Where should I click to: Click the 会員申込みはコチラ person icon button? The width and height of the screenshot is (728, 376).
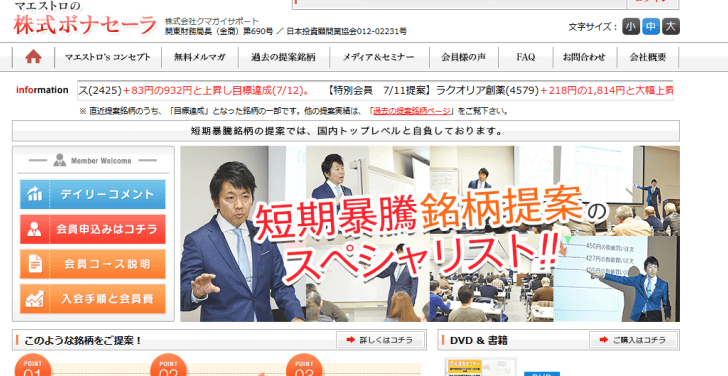pos(92,229)
